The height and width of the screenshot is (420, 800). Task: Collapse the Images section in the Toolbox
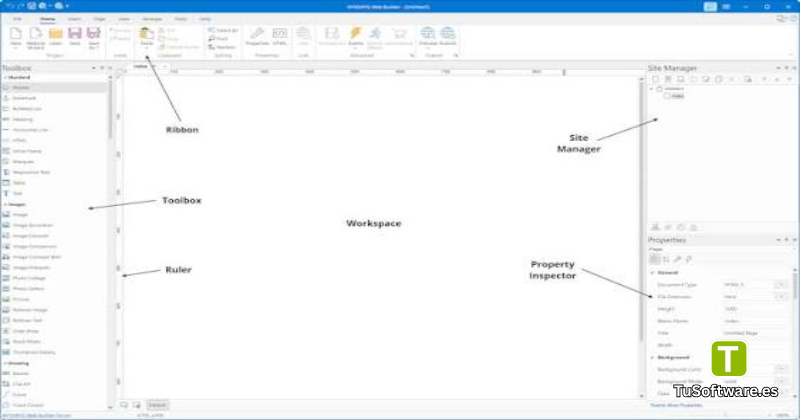(x=5, y=204)
